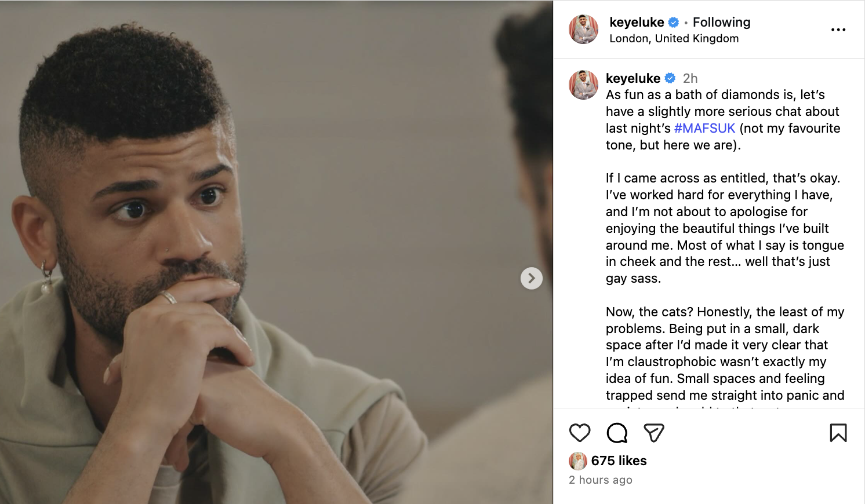The image size is (865, 504).
Task: Click the verified badge in the header
Action: point(674,23)
